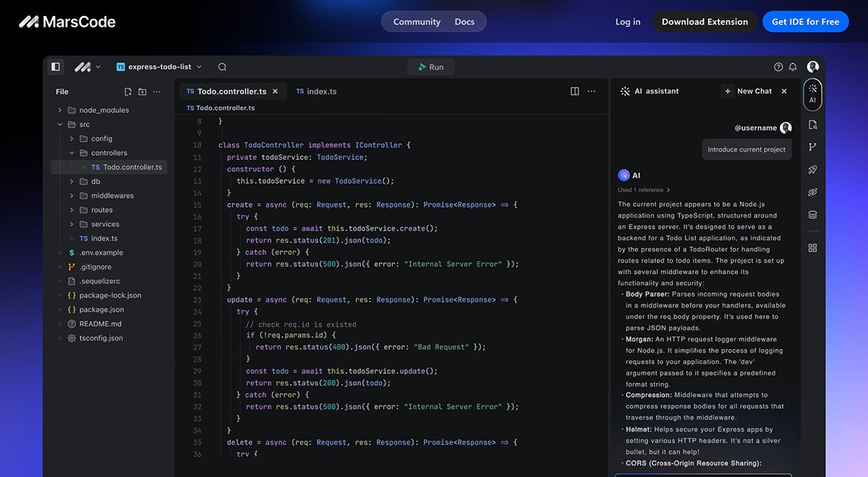The image size is (868, 477).
Task: Open the help question mark icon
Action: pyautogui.click(x=778, y=67)
